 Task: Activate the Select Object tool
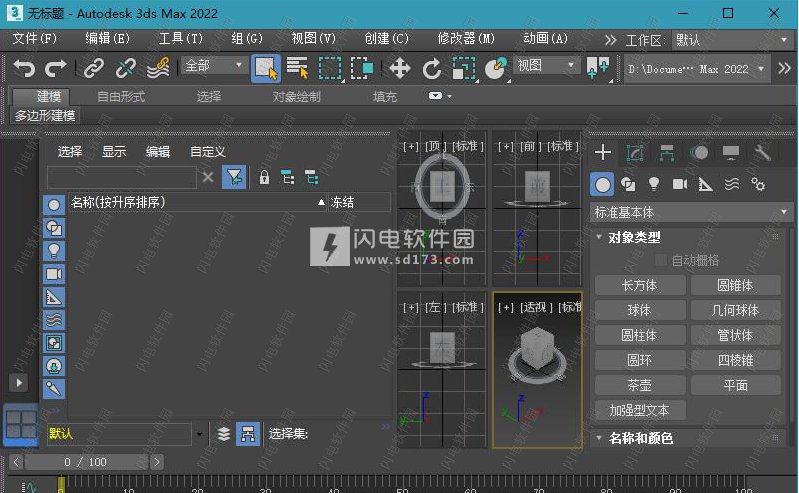[265, 68]
